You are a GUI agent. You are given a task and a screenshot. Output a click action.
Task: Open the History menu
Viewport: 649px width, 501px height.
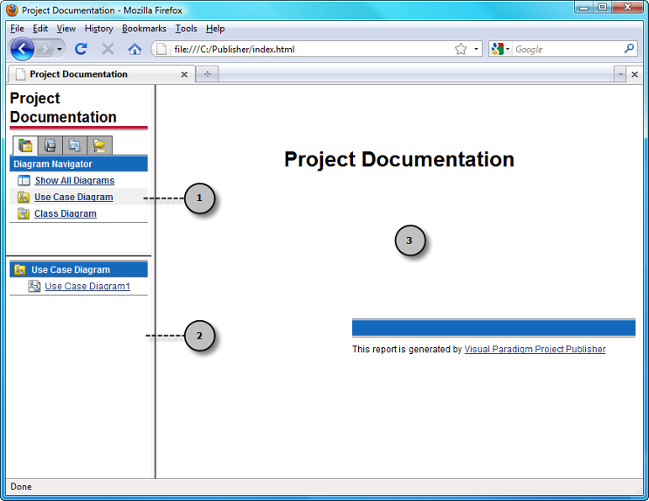point(99,29)
